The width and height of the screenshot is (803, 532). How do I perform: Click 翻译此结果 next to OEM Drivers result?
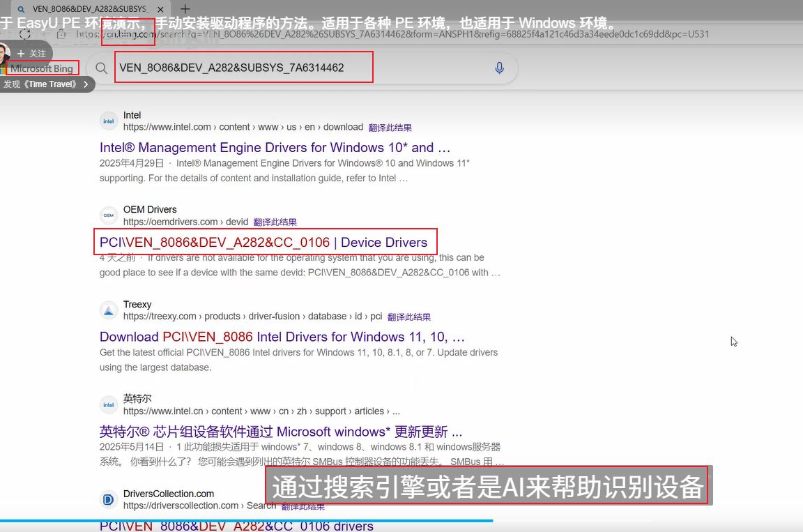click(275, 222)
